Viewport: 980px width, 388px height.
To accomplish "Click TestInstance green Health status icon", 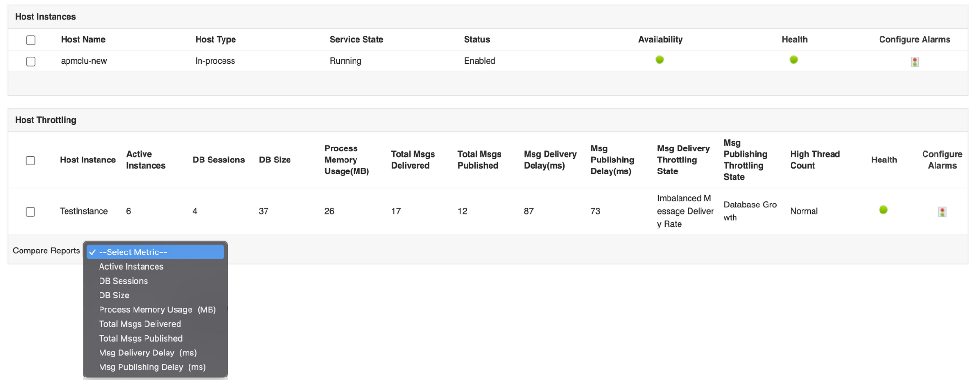I will click(x=883, y=210).
